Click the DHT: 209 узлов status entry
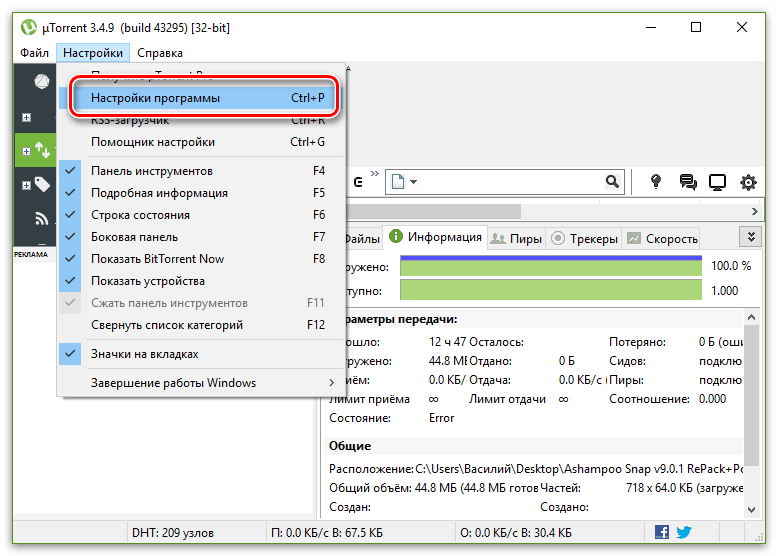The height and width of the screenshot is (556, 778). coord(173,533)
